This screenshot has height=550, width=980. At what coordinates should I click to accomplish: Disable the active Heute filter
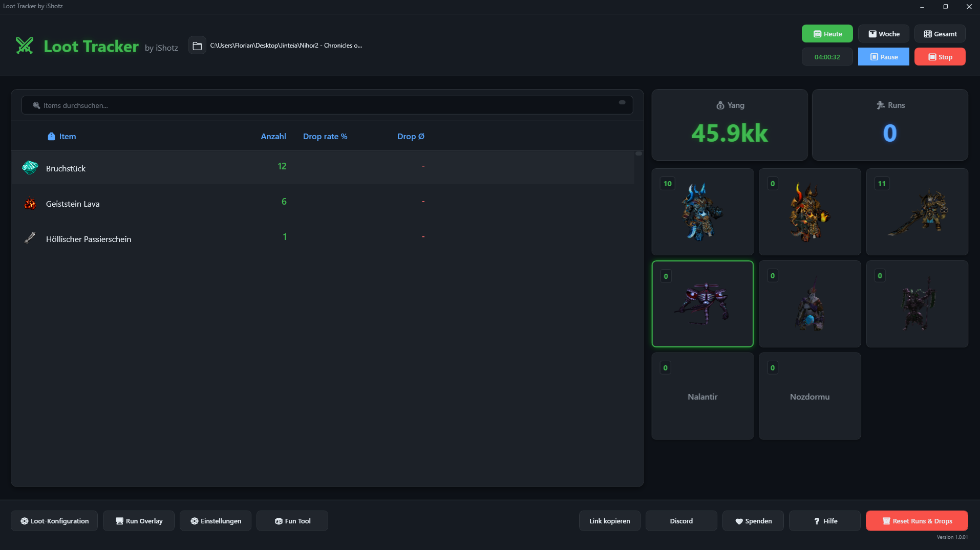coord(826,33)
